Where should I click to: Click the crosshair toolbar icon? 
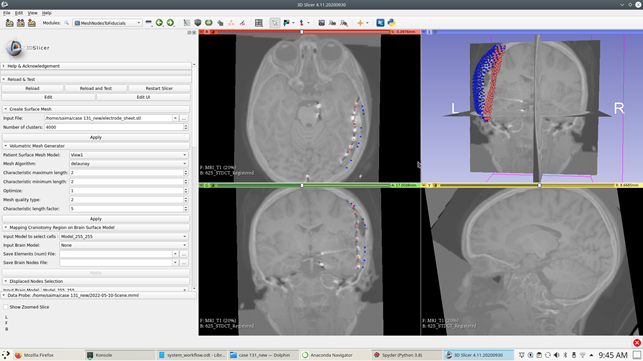point(360,23)
